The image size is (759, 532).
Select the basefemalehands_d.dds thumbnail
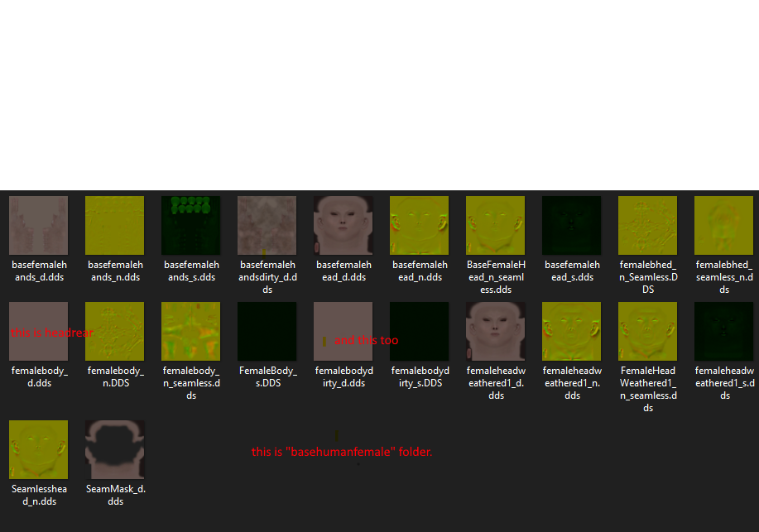(39, 226)
